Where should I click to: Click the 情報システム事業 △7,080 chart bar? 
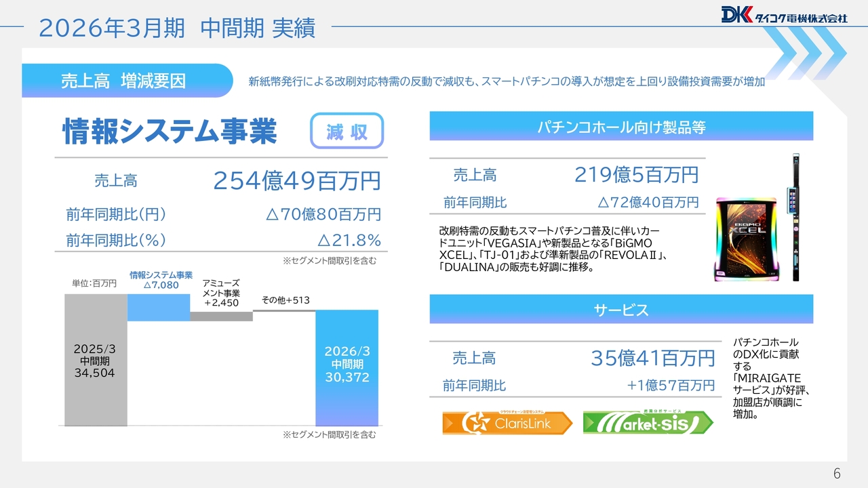159,308
